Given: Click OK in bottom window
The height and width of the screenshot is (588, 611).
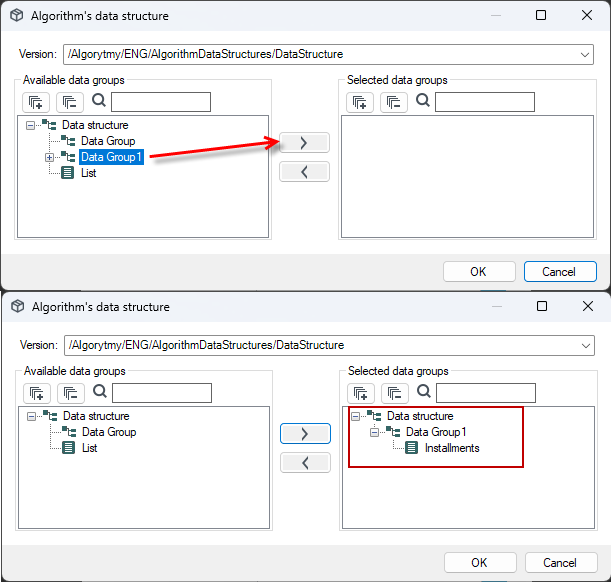Looking at the screenshot, I should tap(480, 563).
